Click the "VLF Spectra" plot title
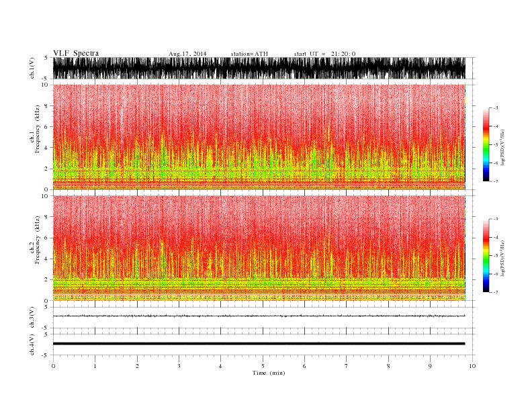Viewport: 532px width, 411px height. (x=76, y=53)
